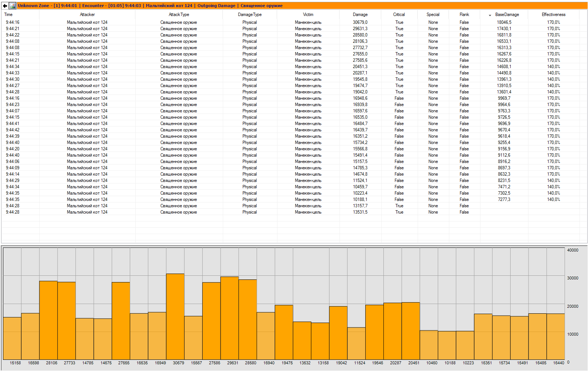
Task: Select the damage value 30679,0 cell
Action: coord(360,22)
